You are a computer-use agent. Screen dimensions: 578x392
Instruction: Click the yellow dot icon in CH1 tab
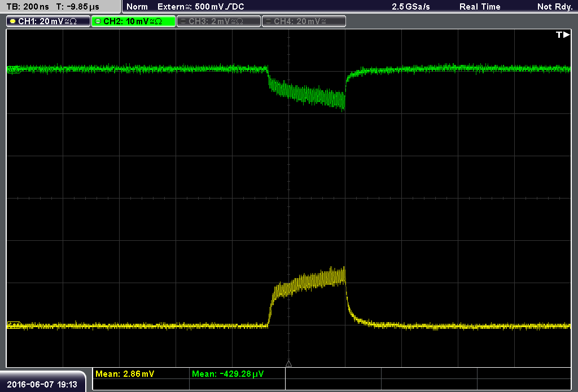point(13,21)
